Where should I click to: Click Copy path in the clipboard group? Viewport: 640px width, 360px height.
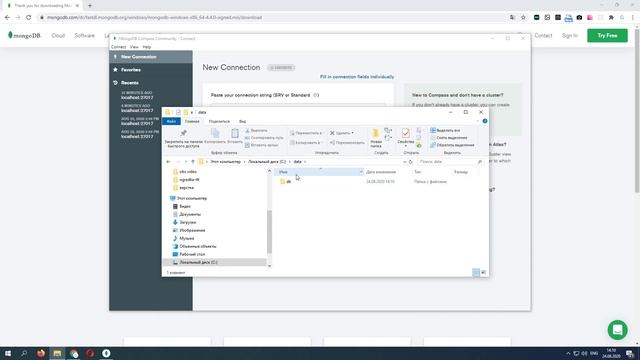click(264, 138)
